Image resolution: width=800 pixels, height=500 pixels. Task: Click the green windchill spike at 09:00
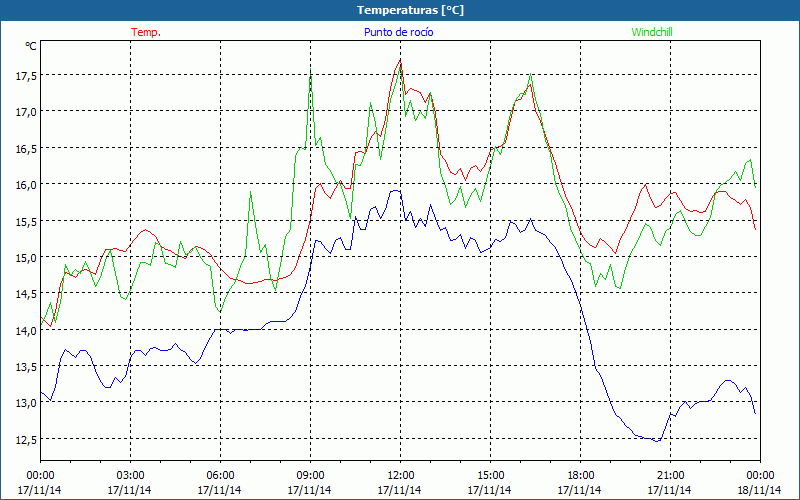click(x=311, y=70)
